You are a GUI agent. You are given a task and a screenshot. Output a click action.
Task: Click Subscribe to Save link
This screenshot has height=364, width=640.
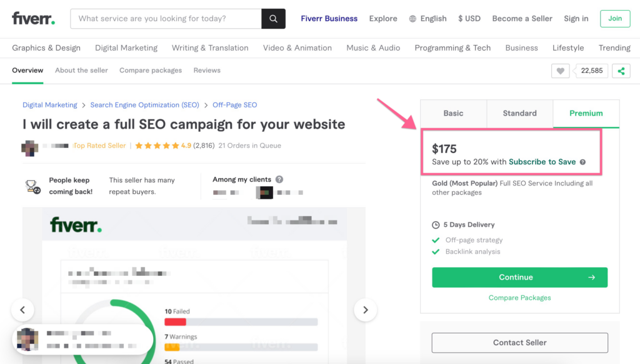click(x=542, y=162)
